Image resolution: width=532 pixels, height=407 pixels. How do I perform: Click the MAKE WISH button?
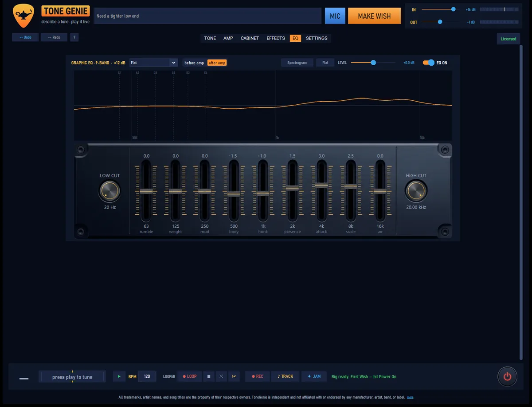tap(374, 16)
